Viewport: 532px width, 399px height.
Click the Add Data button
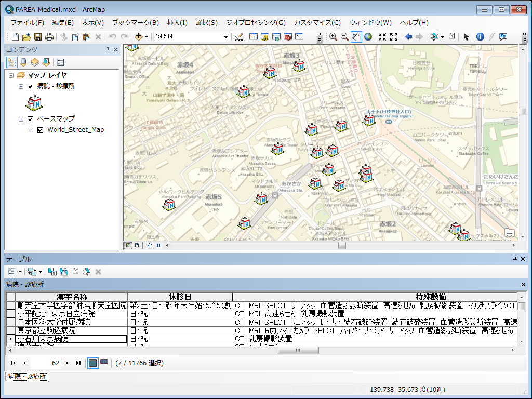point(138,37)
